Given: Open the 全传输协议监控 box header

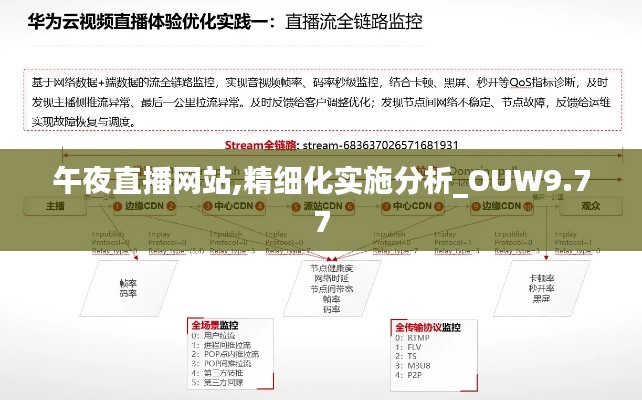Looking at the screenshot, I should pos(427,327).
